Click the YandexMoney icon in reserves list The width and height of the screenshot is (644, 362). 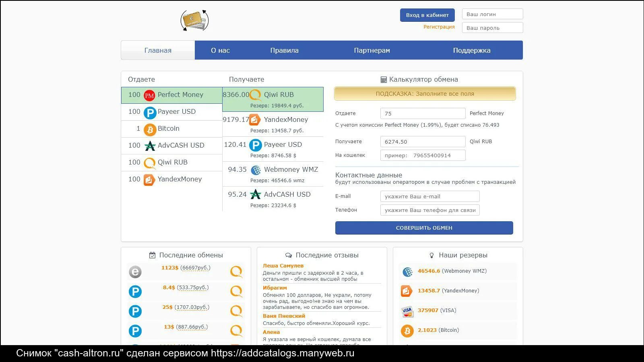coord(407,291)
